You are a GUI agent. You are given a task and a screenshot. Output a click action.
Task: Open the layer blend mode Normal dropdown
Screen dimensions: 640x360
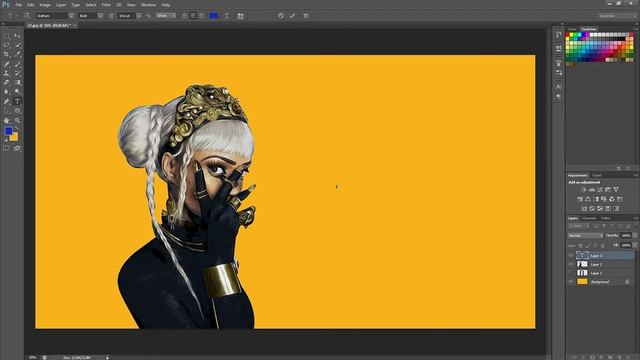point(585,236)
